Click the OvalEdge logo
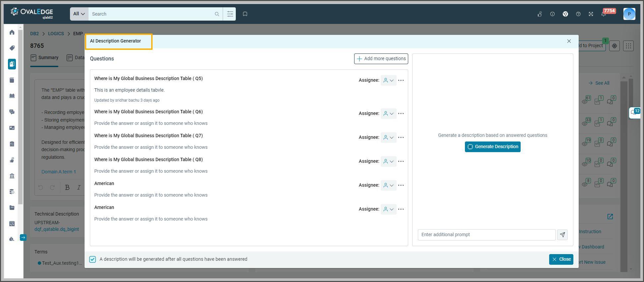 tap(32, 13)
